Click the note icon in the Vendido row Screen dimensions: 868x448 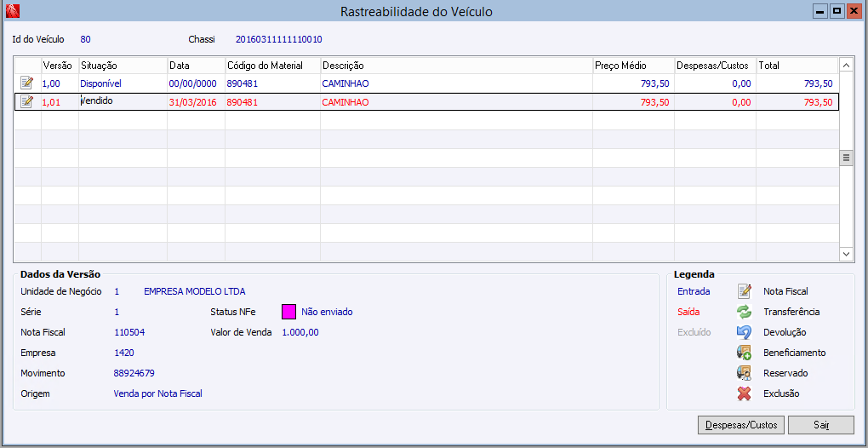26,102
